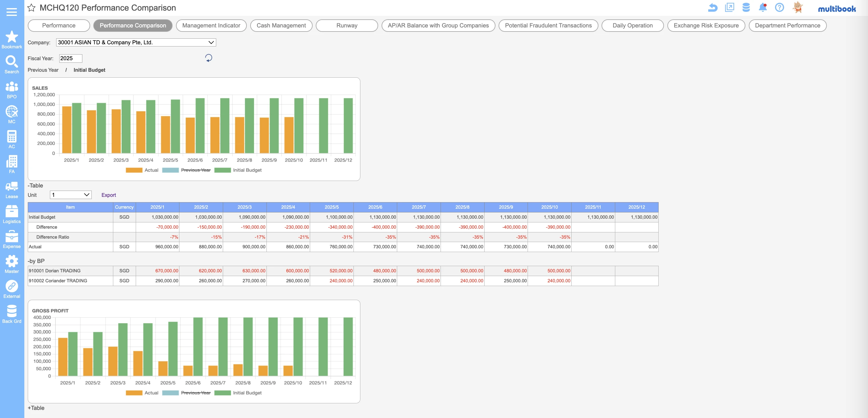Toggle Previous Year legend in Sales chart
This screenshot has width=868, height=418.
coord(195,170)
